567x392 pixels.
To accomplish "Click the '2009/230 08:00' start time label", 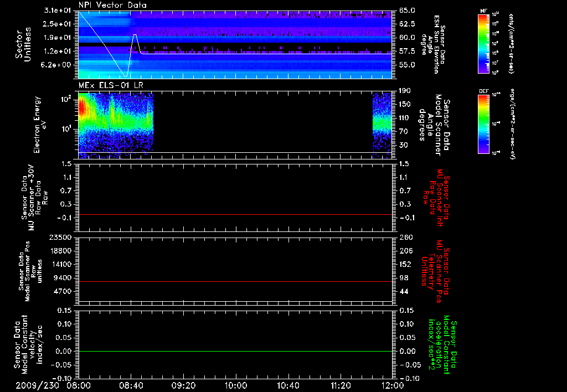I will coord(54,385).
